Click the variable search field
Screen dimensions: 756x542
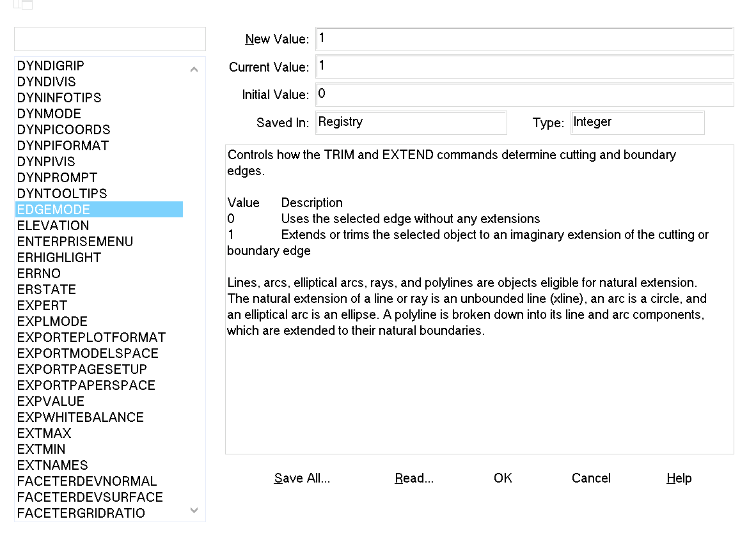point(110,39)
